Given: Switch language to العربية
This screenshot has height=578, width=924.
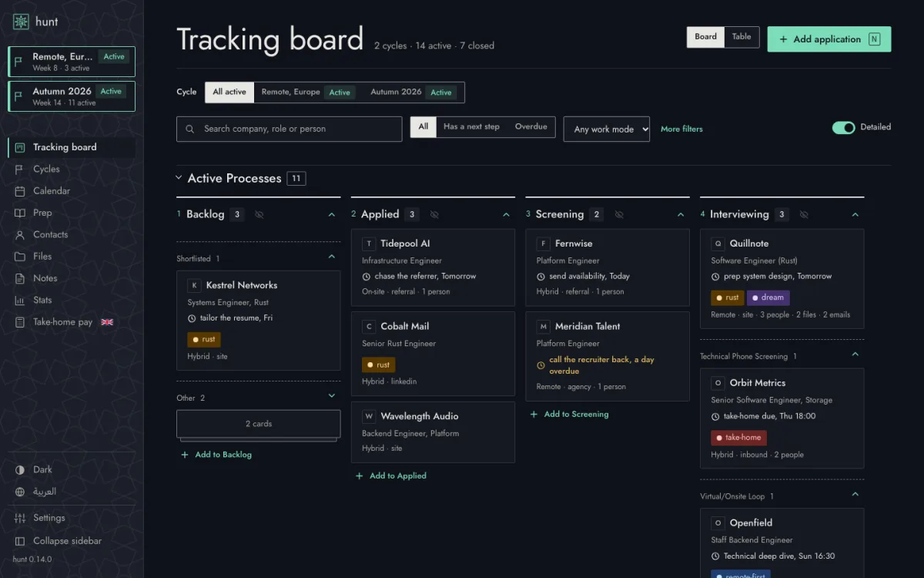Looking at the screenshot, I should click(x=72, y=492).
